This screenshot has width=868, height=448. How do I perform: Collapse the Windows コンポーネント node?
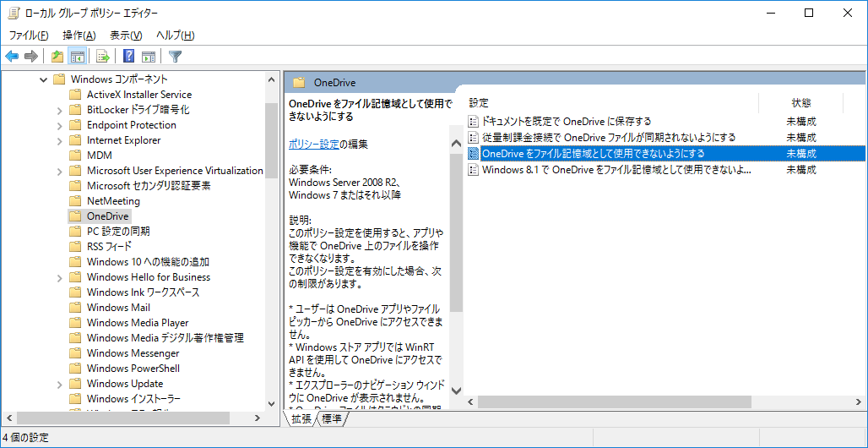(x=44, y=79)
